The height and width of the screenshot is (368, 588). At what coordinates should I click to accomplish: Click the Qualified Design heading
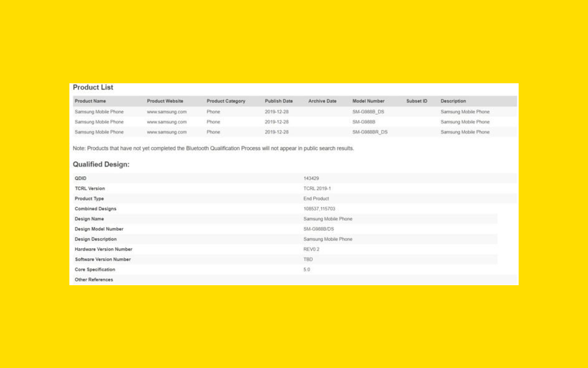pyautogui.click(x=101, y=164)
